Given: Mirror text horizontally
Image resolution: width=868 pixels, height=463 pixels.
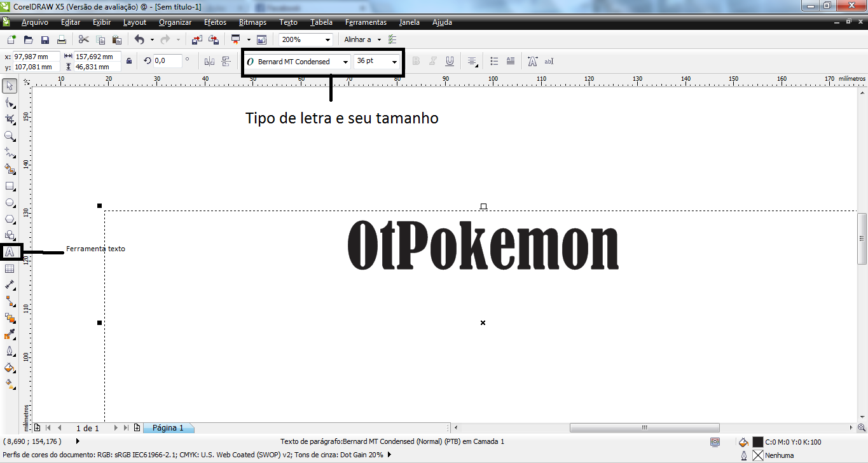Looking at the screenshot, I should pos(210,61).
